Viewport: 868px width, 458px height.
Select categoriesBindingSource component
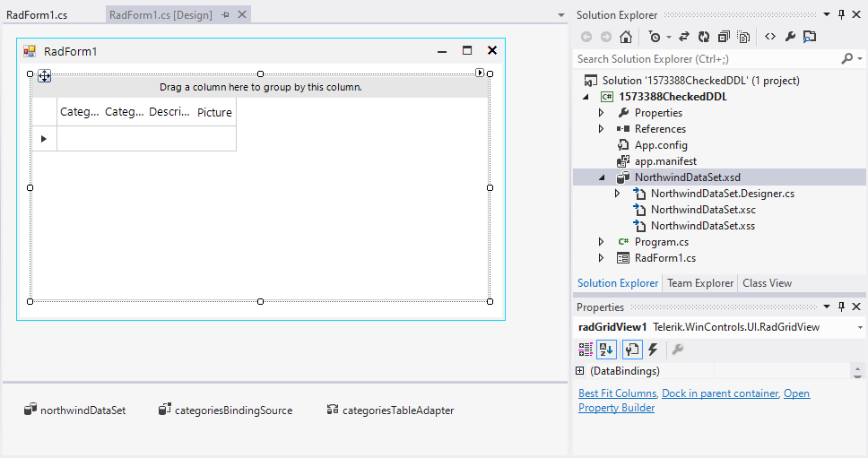225,410
